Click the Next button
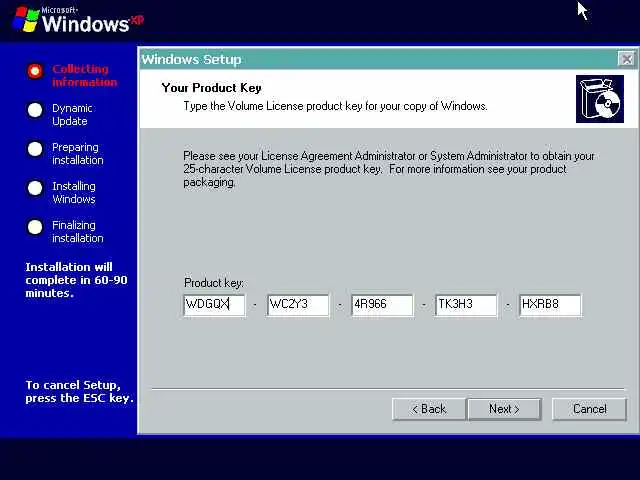 pos(504,409)
